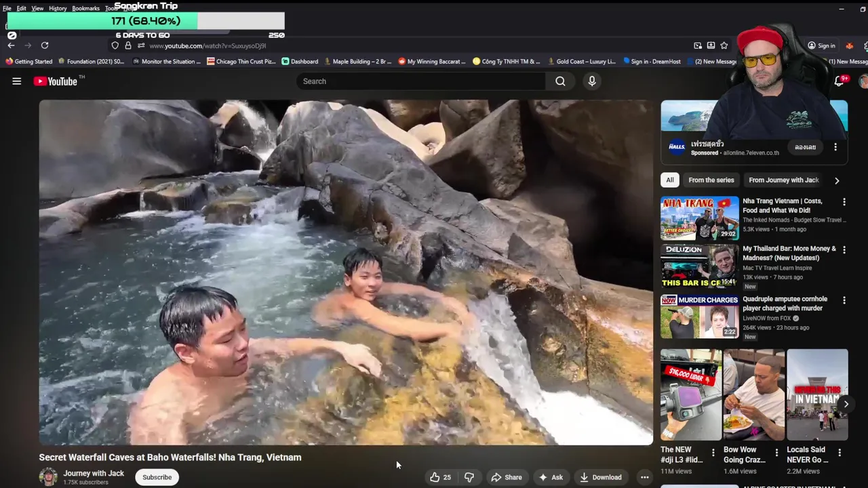
Task: Open the My Winning Baccarat bookmark
Action: pyautogui.click(x=431, y=61)
